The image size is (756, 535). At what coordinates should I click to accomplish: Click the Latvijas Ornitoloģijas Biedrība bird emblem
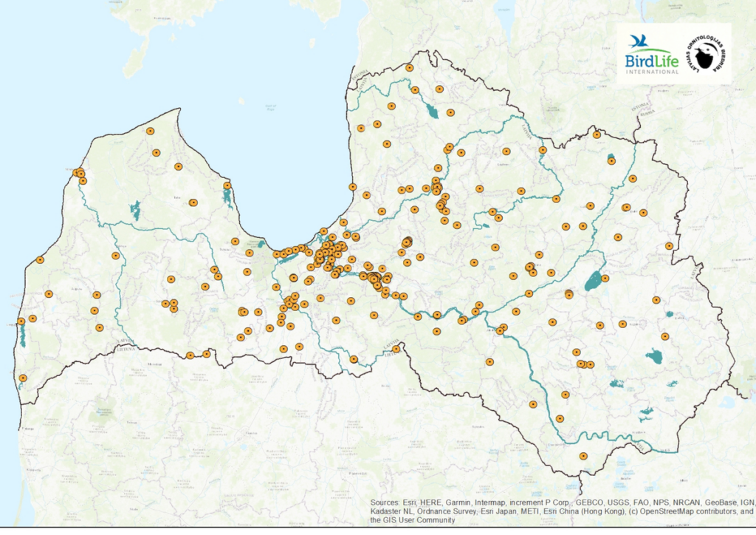pos(705,55)
